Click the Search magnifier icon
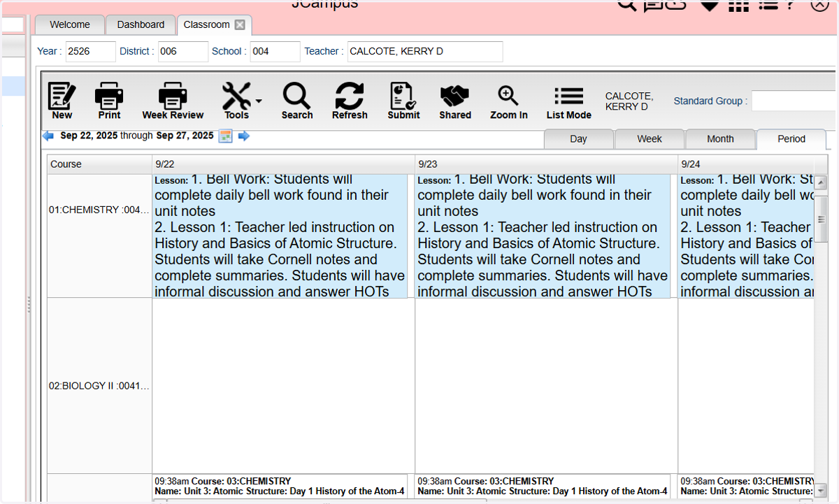The height and width of the screenshot is (504, 839). pos(297,101)
